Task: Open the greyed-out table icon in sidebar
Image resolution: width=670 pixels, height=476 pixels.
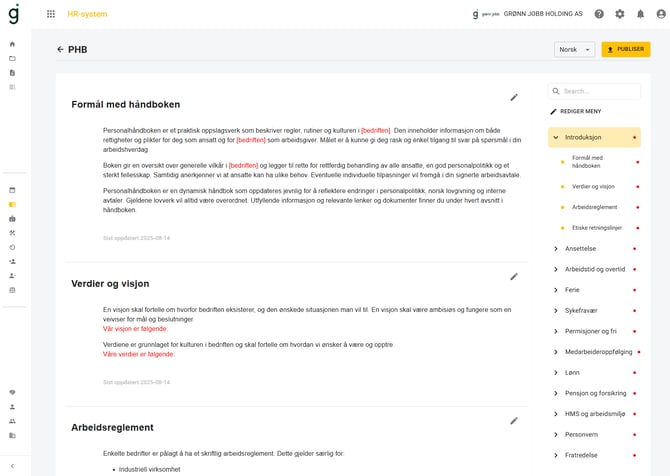Action: point(12,87)
